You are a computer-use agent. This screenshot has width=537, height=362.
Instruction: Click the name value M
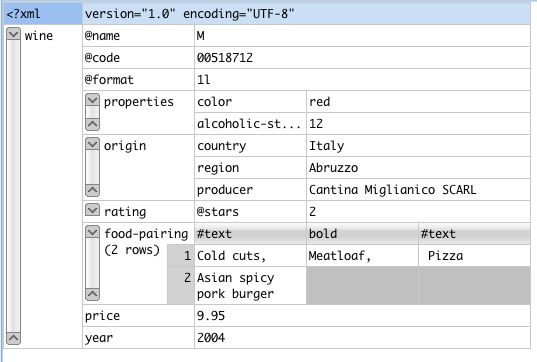coord(362,36)
